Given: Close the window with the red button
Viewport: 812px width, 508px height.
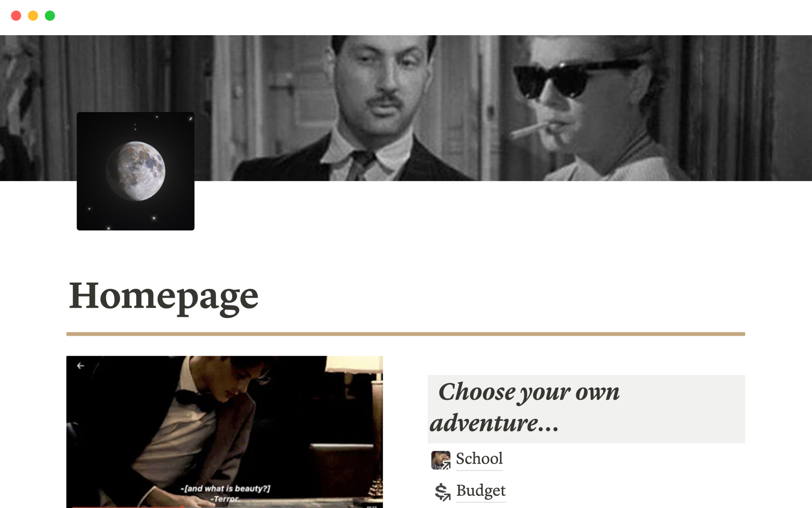Looking at the screenshot, I should tap(16, 16).
